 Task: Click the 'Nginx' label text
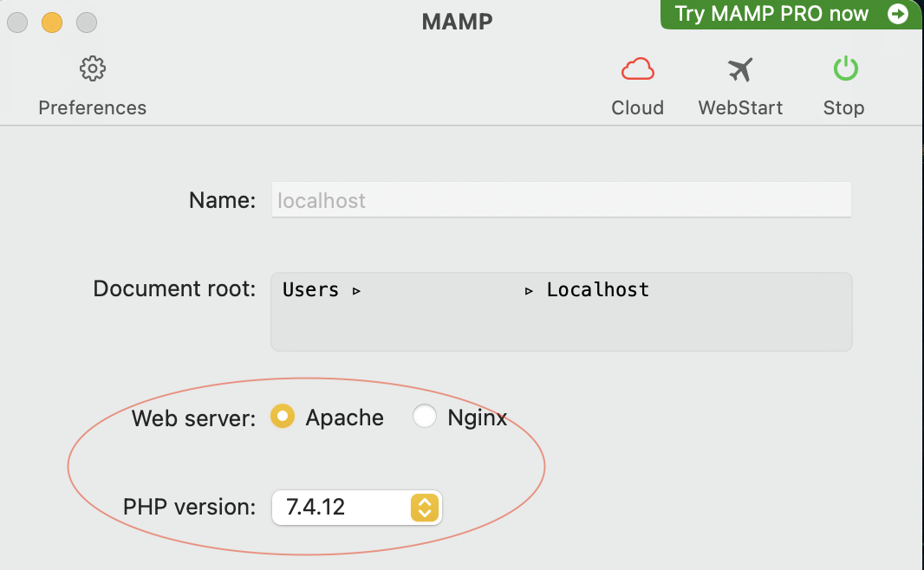(x=478, y=418)
